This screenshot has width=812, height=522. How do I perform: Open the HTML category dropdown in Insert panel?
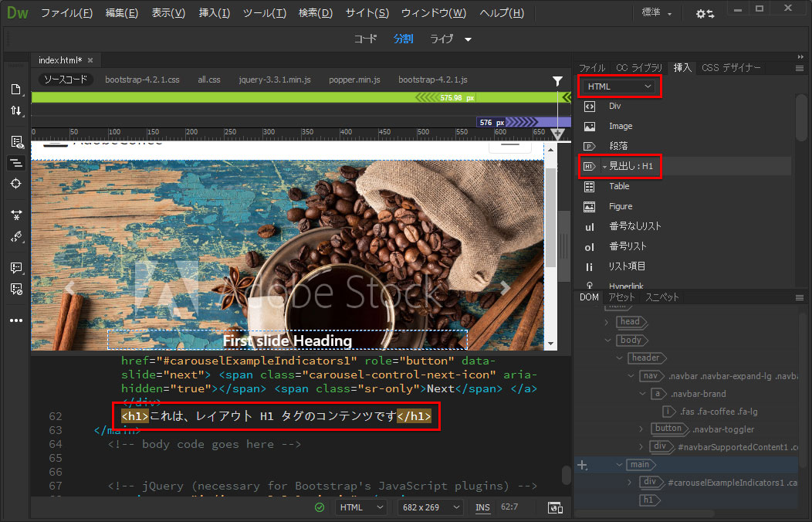tap(619, 86)
